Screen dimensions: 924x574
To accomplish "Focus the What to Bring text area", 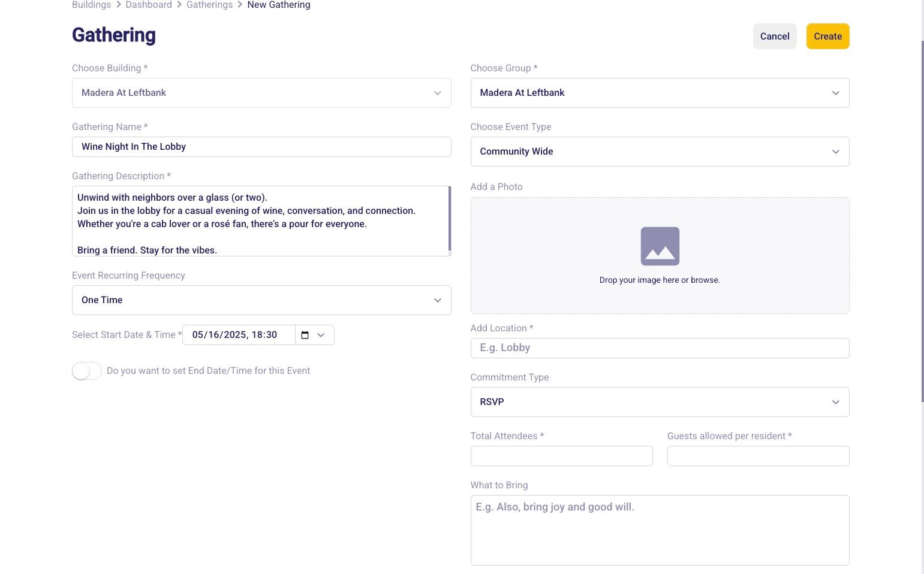I will tap(660, 530).
